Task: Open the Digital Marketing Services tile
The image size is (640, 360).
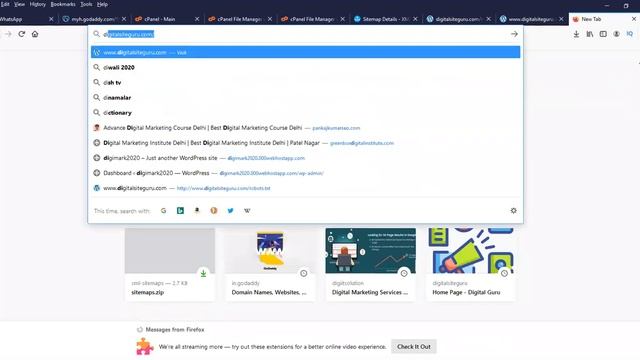Action: click(x=371, y=264)
